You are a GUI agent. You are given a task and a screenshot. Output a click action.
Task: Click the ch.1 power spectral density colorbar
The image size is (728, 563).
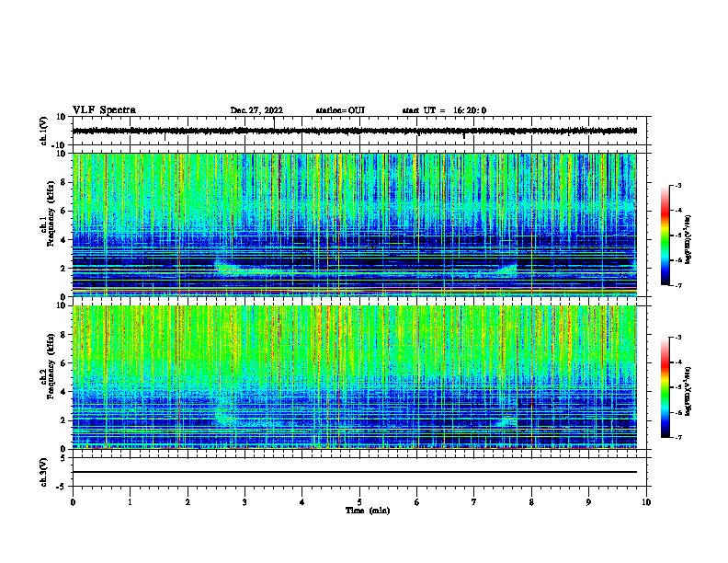coord(665,236)
